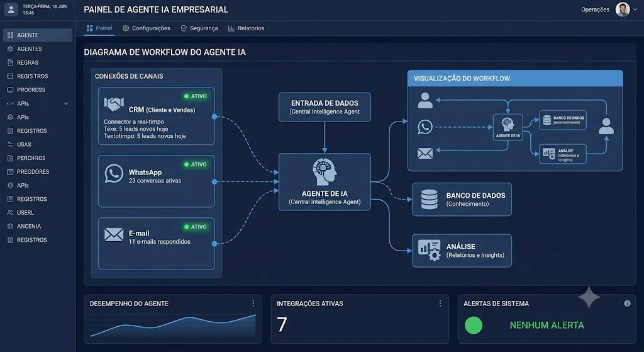Click the left user icon in workflow preview
The width and height of the screenshot is (644, 352).
pyautogui.click(x=425, y=100)
